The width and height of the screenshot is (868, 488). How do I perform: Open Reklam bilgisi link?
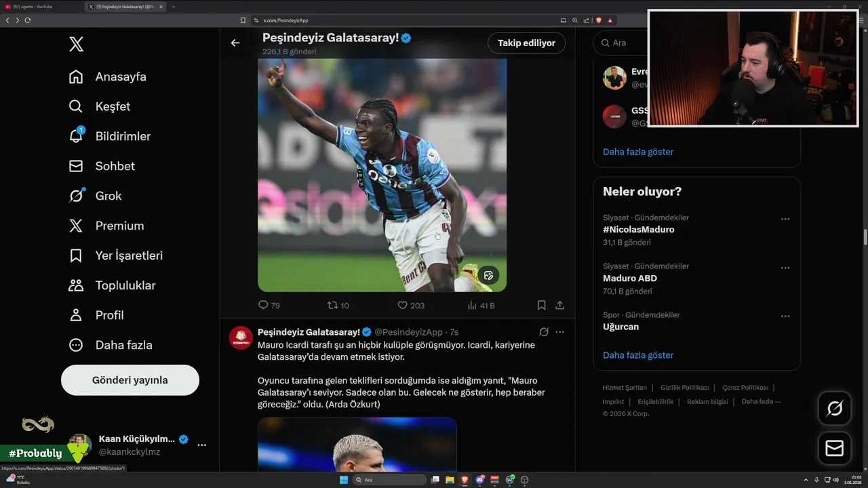(707, 402)
